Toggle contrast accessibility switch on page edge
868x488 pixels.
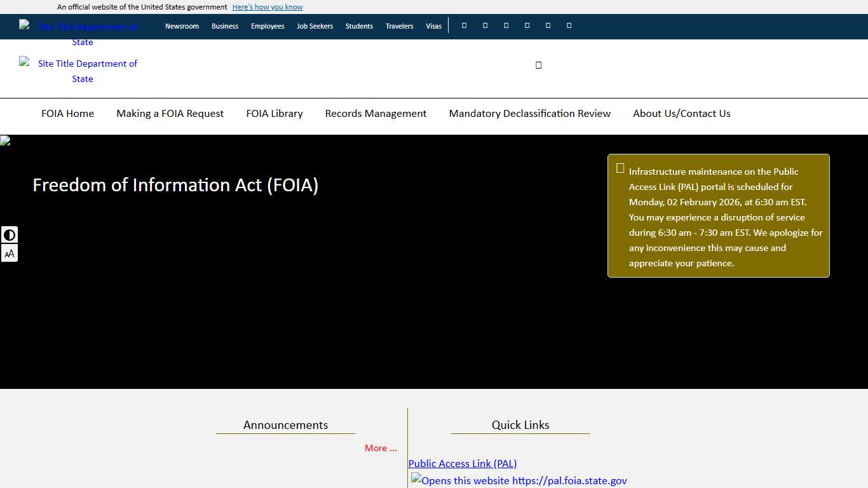coord(10,234)
